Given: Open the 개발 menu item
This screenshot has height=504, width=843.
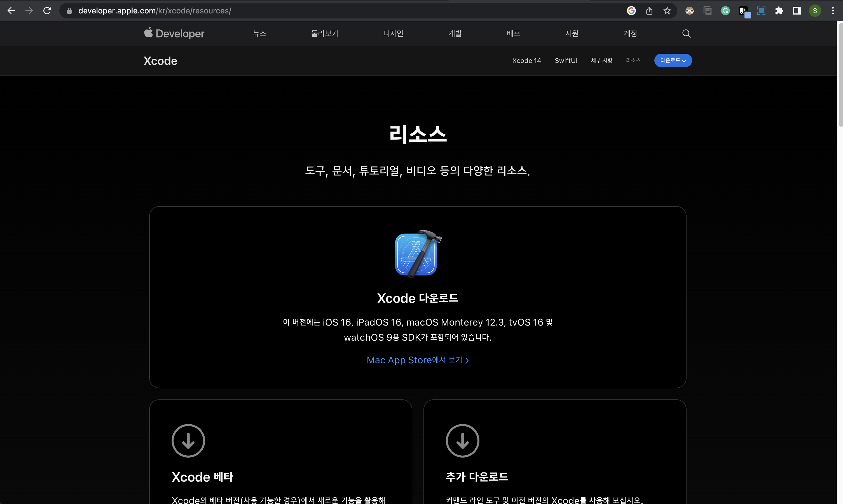Looking at the screenshot, I should [455, 33].
